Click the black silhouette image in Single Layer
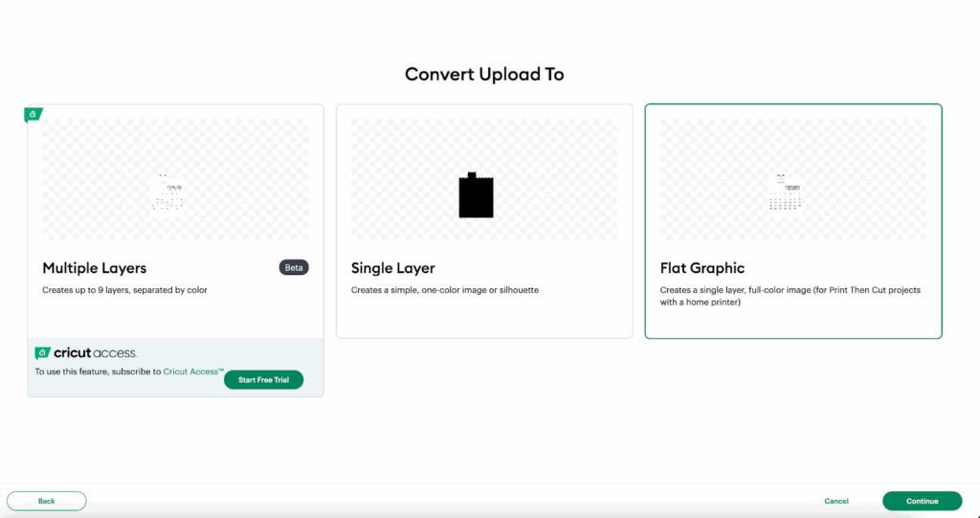The height and width of the screenshot is (518, 980). tap(476, 195)
